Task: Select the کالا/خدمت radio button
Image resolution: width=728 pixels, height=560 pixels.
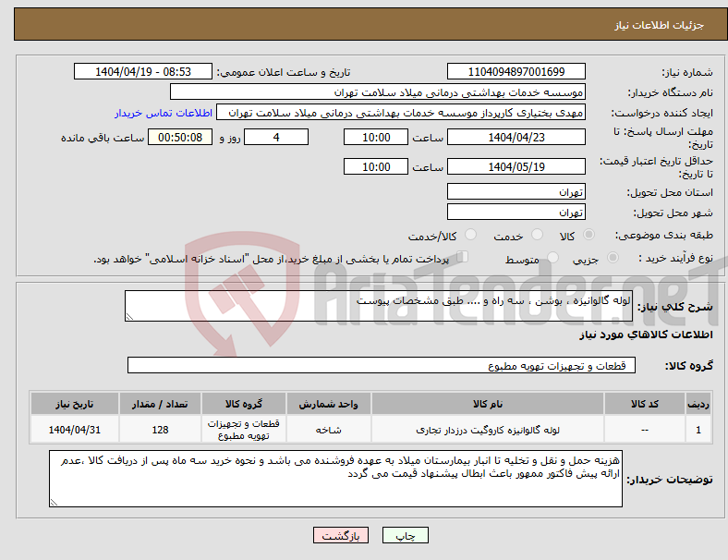Action: point(471,235)
